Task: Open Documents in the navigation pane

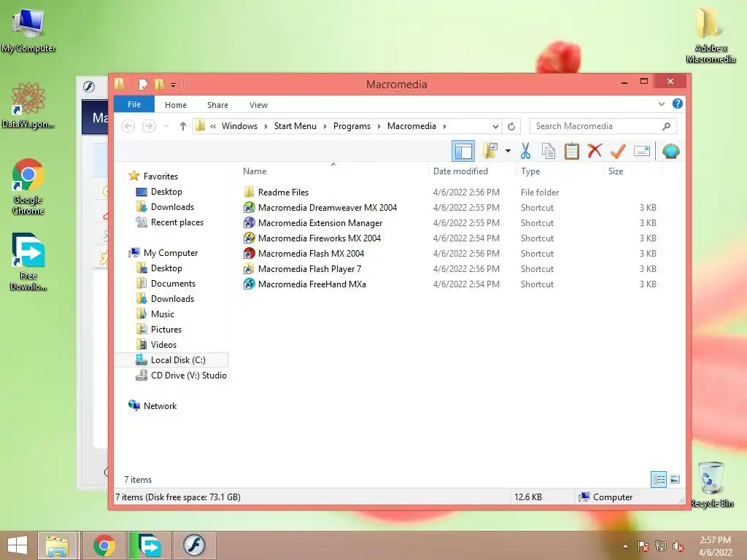Action: click(173, 284)
